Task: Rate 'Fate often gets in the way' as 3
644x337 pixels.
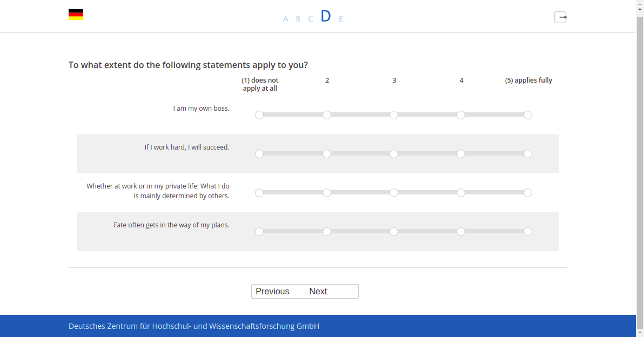Action: click(x=393, y=232)
